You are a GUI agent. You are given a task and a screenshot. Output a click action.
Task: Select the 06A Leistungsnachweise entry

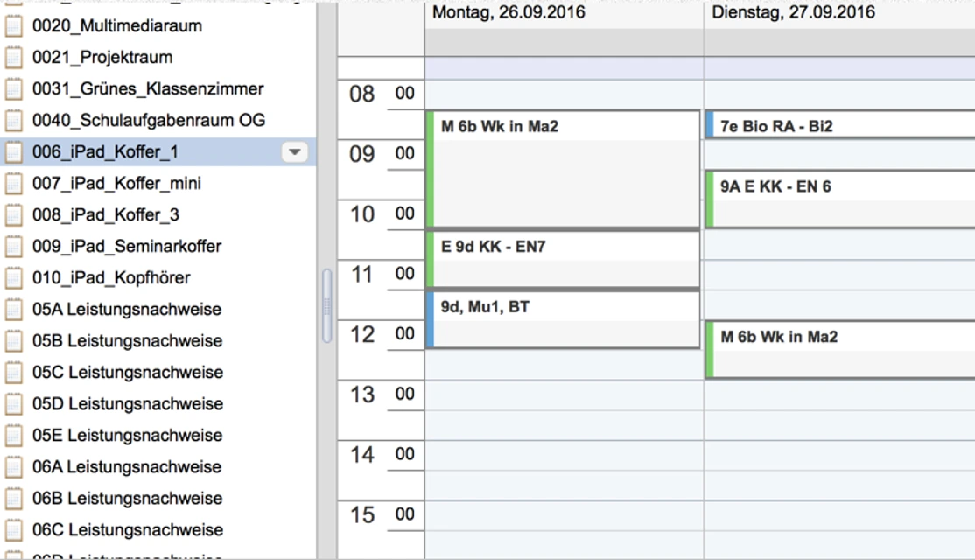(x=127, y=467)
